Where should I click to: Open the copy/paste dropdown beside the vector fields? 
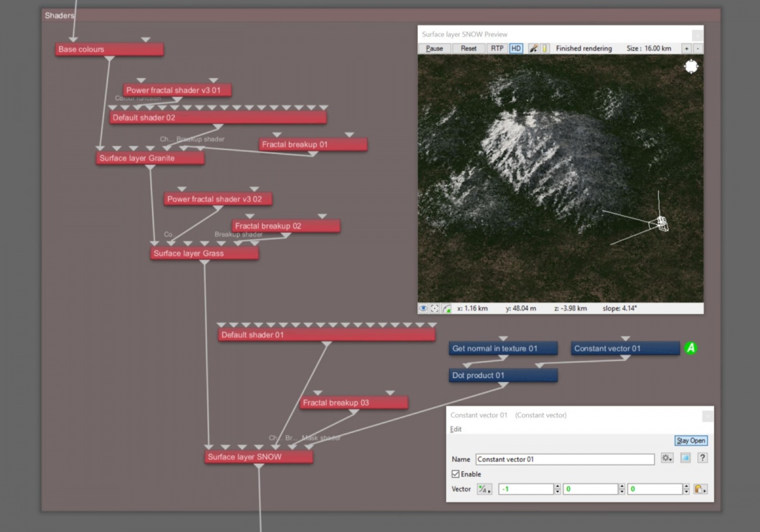tap(700, 489)
